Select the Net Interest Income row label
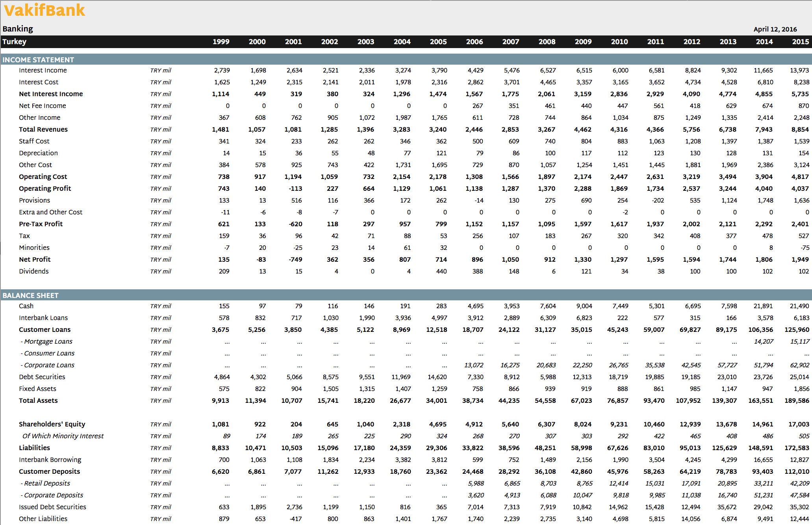The image size is (812, 525). (51, 94)
